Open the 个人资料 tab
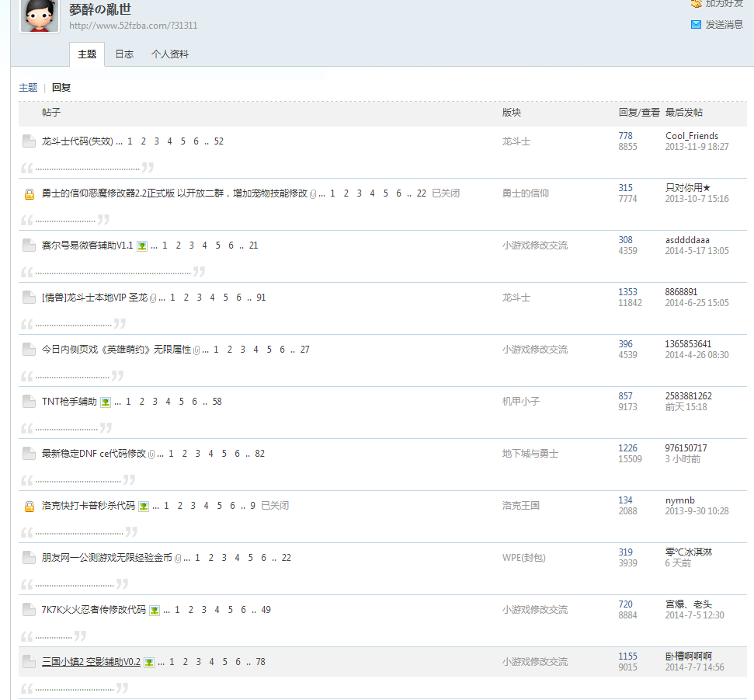754x700 pixels. (170, 54)
